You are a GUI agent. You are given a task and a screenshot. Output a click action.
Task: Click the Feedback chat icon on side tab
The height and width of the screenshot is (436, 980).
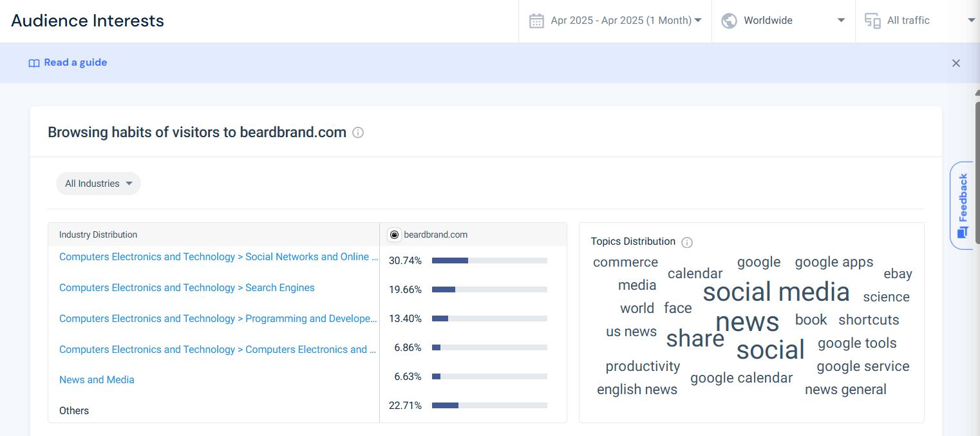pos(963,232)
